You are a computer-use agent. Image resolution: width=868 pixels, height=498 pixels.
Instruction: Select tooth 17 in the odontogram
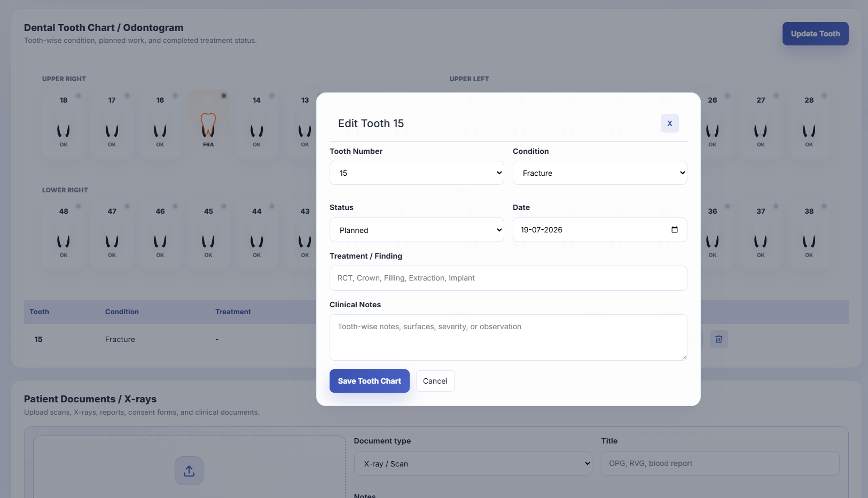(x=112, y=124)
